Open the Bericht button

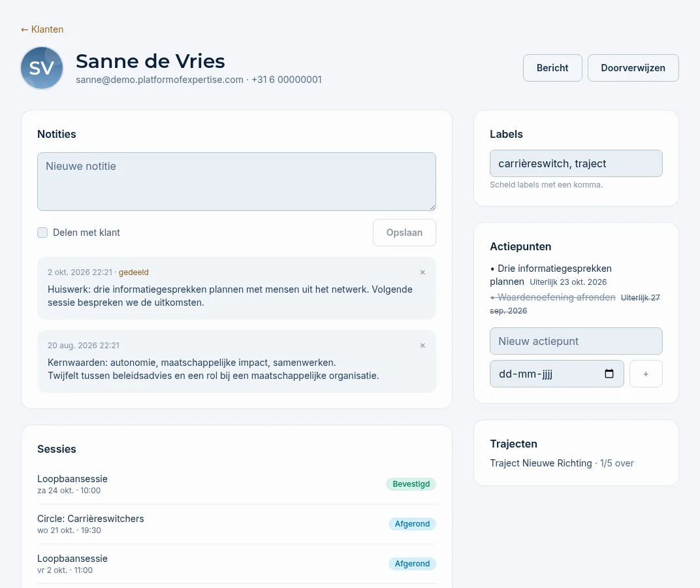(552, 68)
